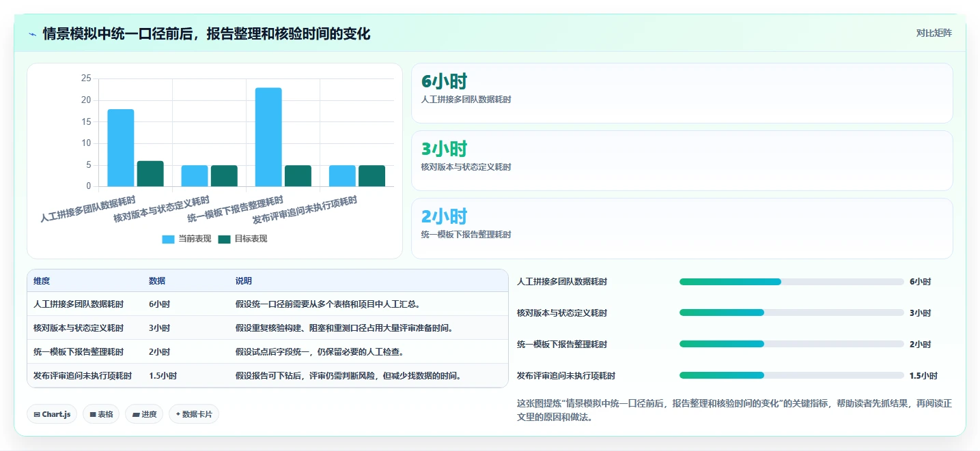The width and height of the screenshot is (980, 451).
Task: Click the tallest blue bar for 统一模板下报告整理耗时
Action: tap(268, 136)
